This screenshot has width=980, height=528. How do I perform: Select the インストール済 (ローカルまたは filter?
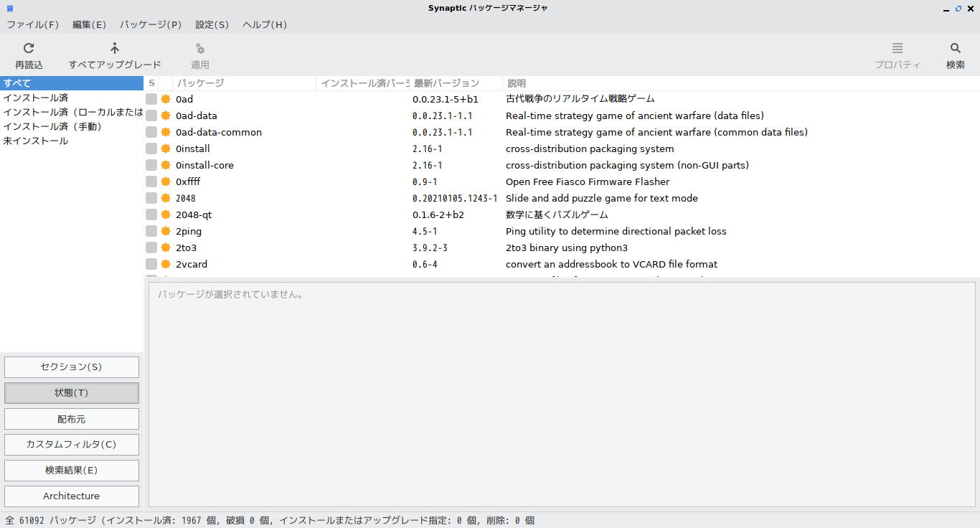72,112
